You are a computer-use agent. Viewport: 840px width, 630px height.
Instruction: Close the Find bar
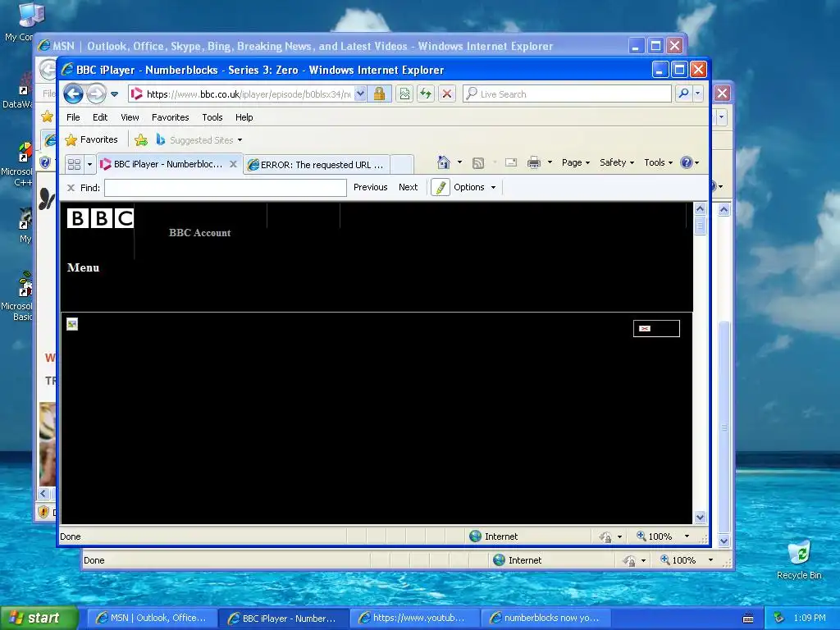coord(71,188)
